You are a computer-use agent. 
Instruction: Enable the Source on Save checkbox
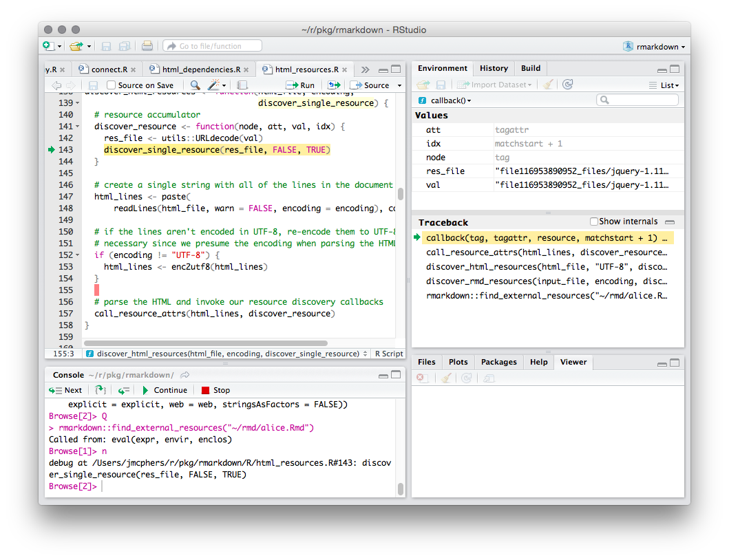(x=111, y=85)
